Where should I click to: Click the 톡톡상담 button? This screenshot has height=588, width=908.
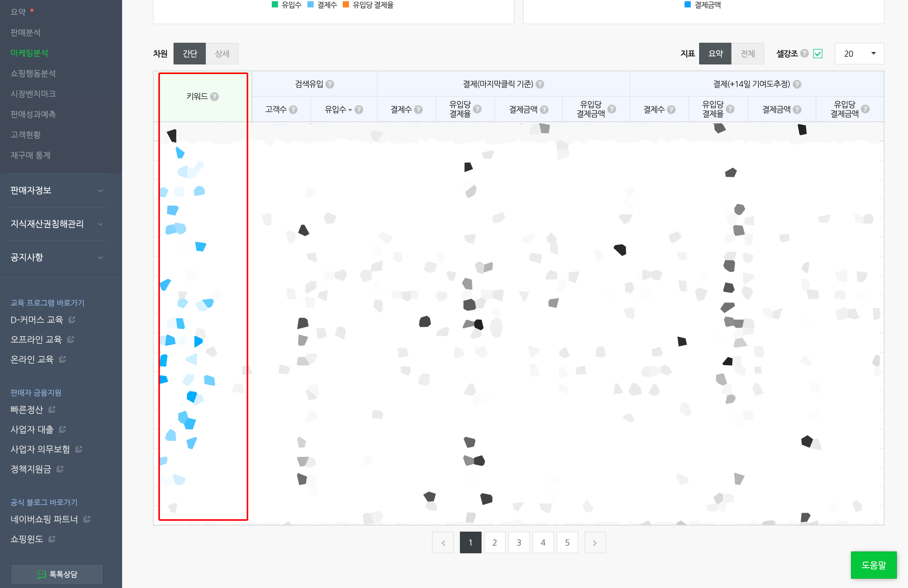(57, 574)
